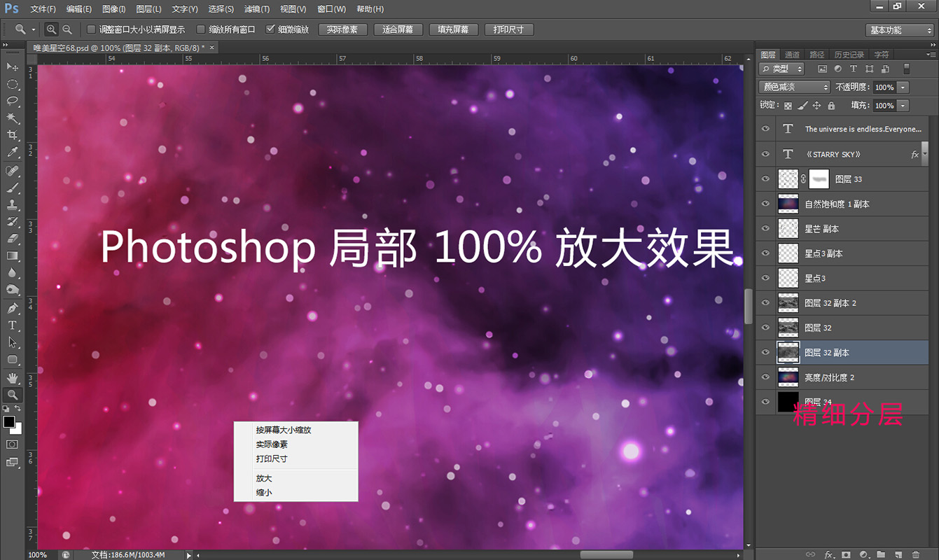Delete layer using the trash icon
This screenshot has height=560, width=939.
coord(916,554)
